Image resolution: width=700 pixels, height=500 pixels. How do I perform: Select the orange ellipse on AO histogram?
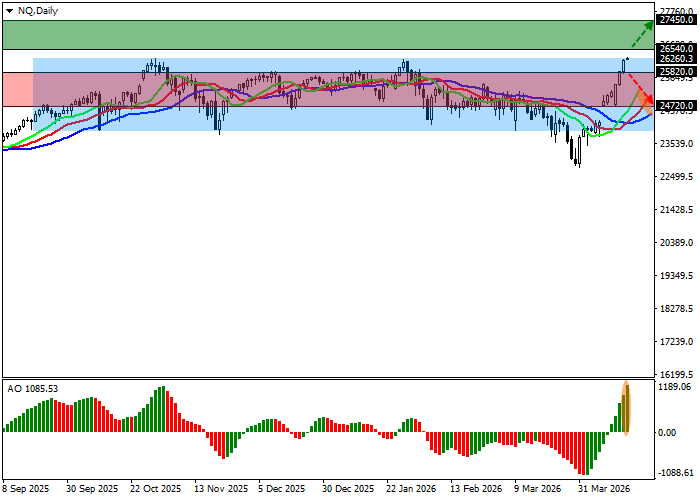tap(626, 408)
